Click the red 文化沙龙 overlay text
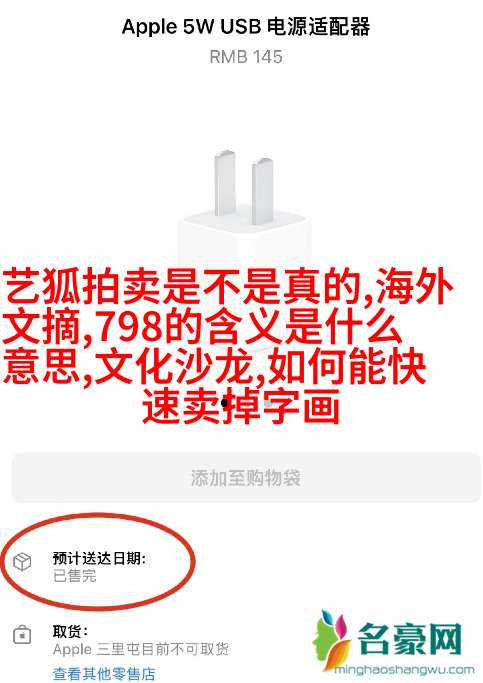Image resolution: width=483 pixels, height=683 pixels. (174, 367)
